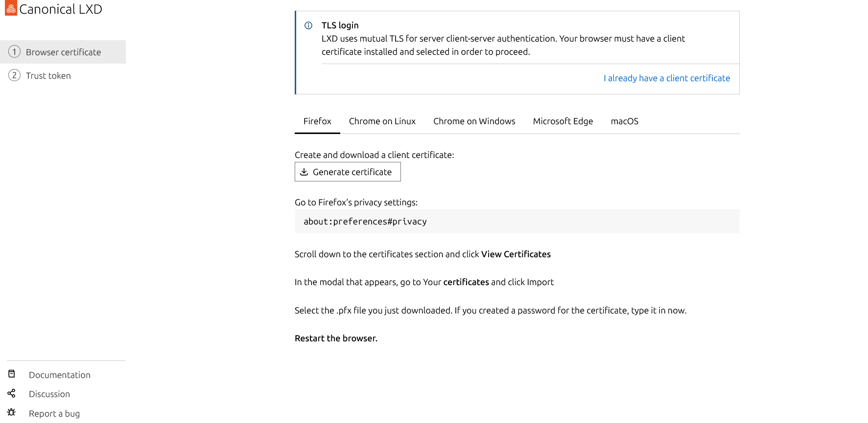Show the macOS instructions tab

(624, 121)
